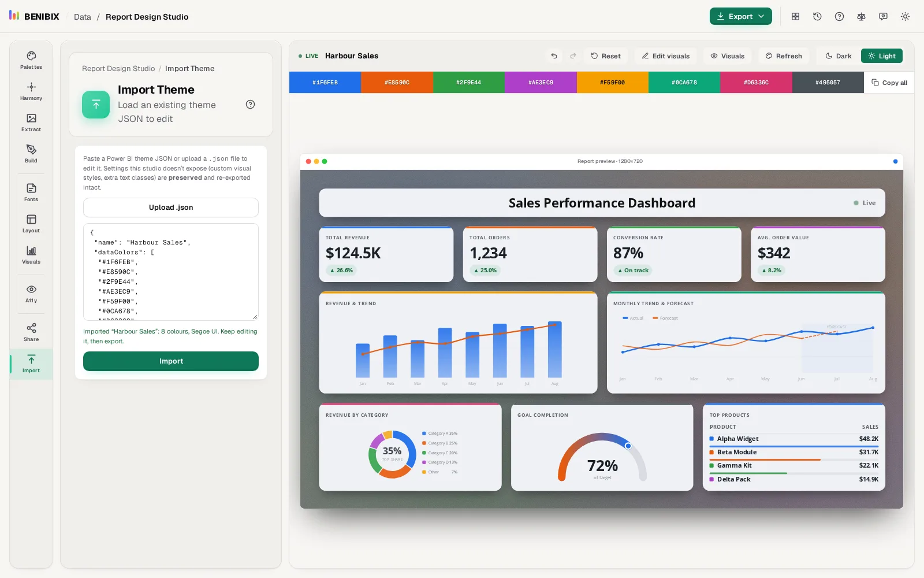The height and width of the screenshot is (578, 924).
Task: Open the Fonts sidebar section
Action: (x=31, y=192)
